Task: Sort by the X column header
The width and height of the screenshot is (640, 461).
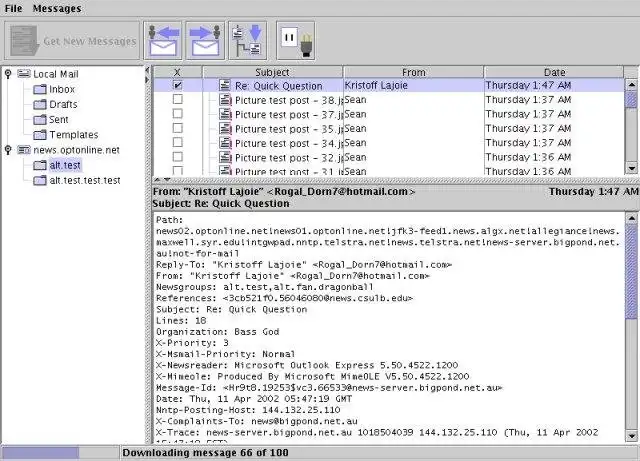Action: 178,72
